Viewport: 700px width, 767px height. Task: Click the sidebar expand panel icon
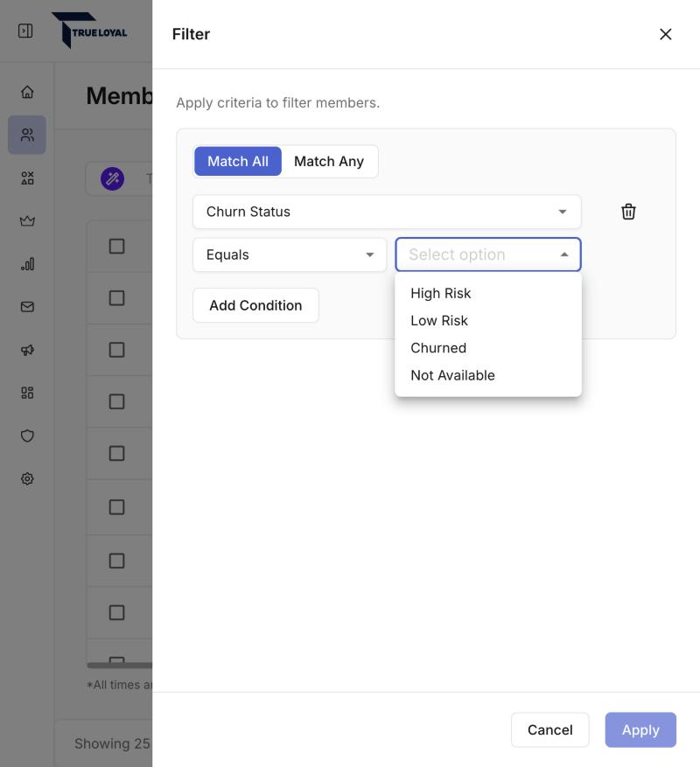tap(25, 31)
